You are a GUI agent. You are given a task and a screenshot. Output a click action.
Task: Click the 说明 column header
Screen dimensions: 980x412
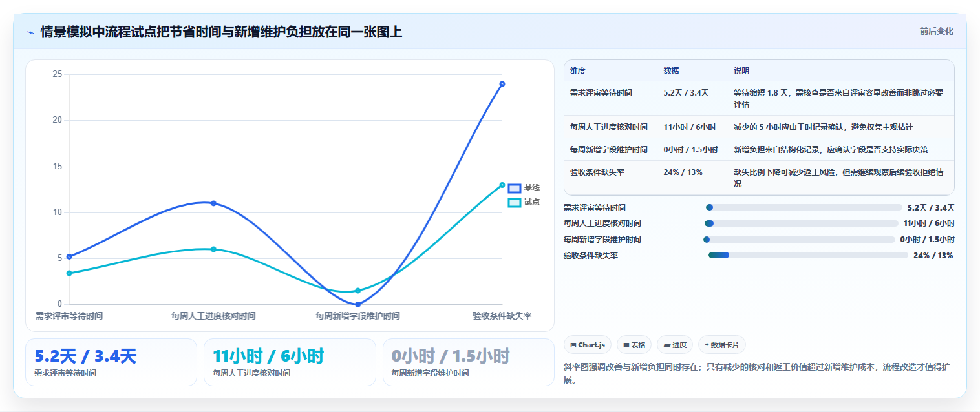[x=741, y=71]
